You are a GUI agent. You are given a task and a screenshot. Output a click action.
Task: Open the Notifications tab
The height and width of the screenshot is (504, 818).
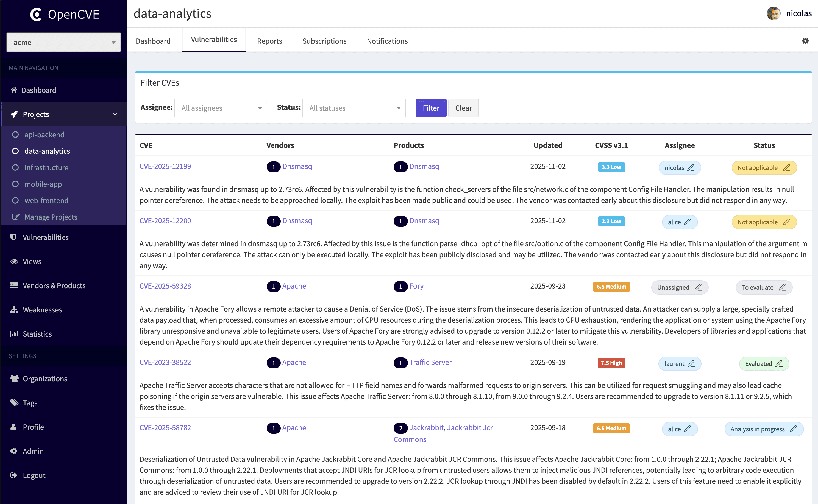(x=387, y=41)
